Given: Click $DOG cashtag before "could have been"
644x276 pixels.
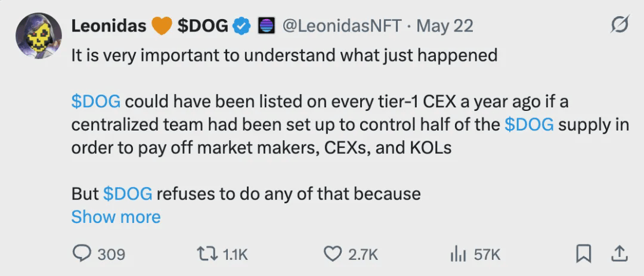Looking at the screenshot, I should click(96, 101).
